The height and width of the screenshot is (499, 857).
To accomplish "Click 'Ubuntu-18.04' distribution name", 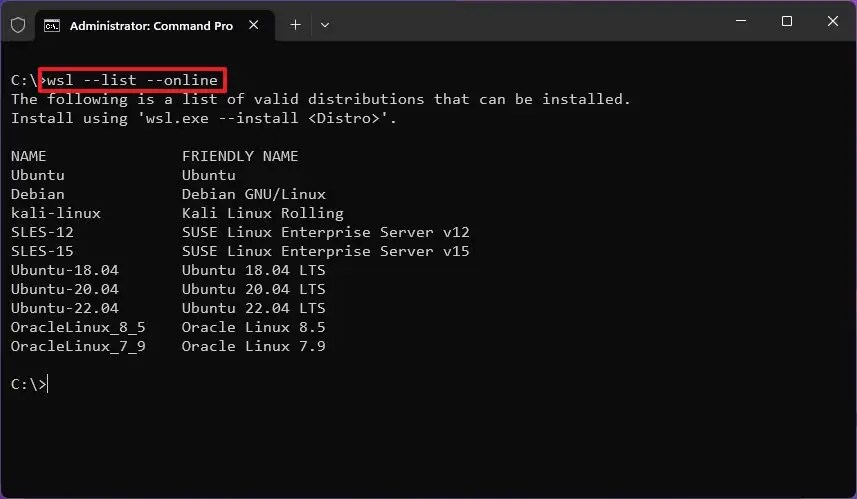I will pyautogui.click(x=64, y=270).
